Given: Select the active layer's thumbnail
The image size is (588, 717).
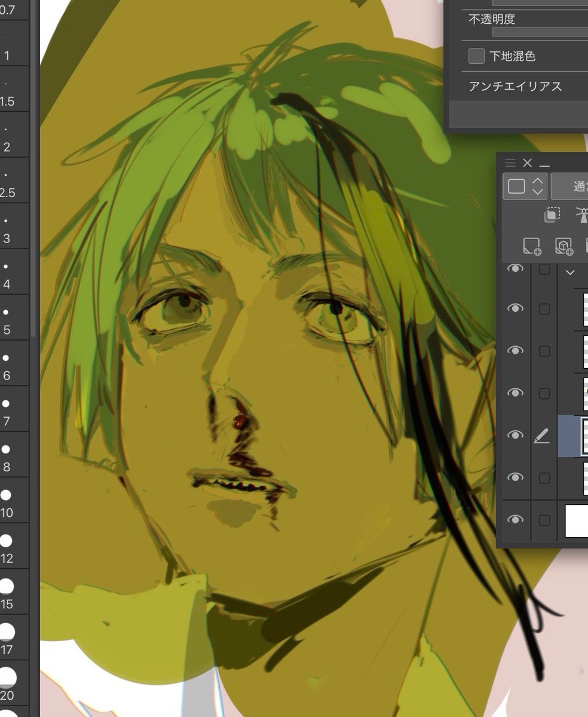Looking at the screenshot, I should click(x=584, y=436).
